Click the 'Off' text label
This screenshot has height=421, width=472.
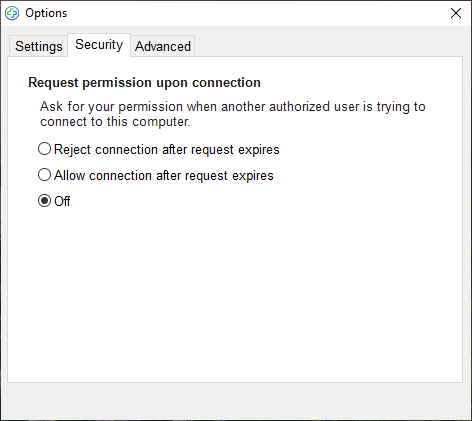click(62, 201)
